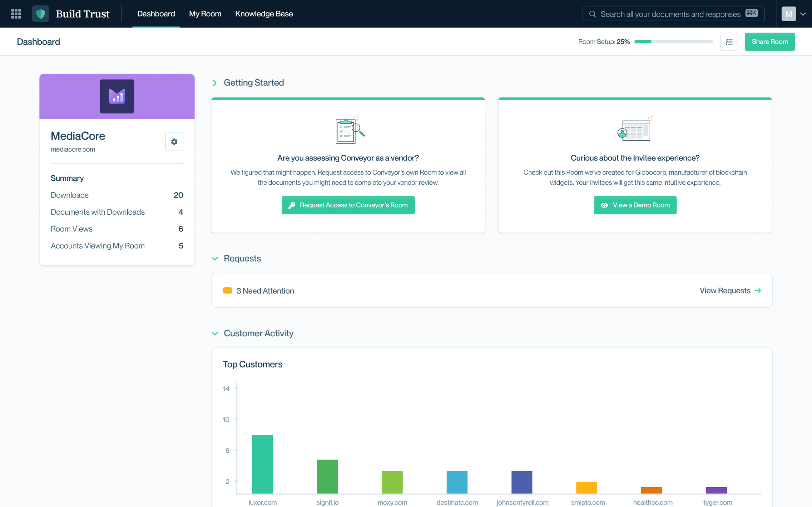Open the room setup checklist icon
Screen dimensions: 812x507
[x=729, y=42]
